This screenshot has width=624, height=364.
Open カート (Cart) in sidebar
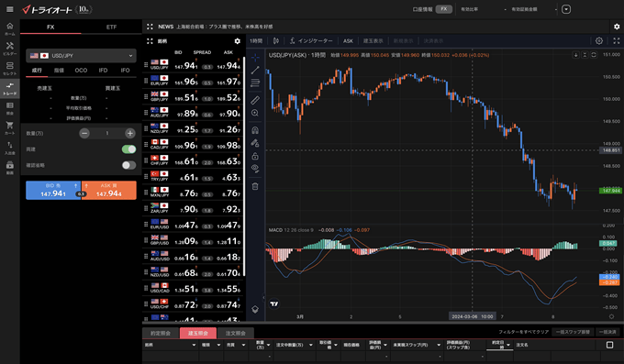(x=10, y=128)
